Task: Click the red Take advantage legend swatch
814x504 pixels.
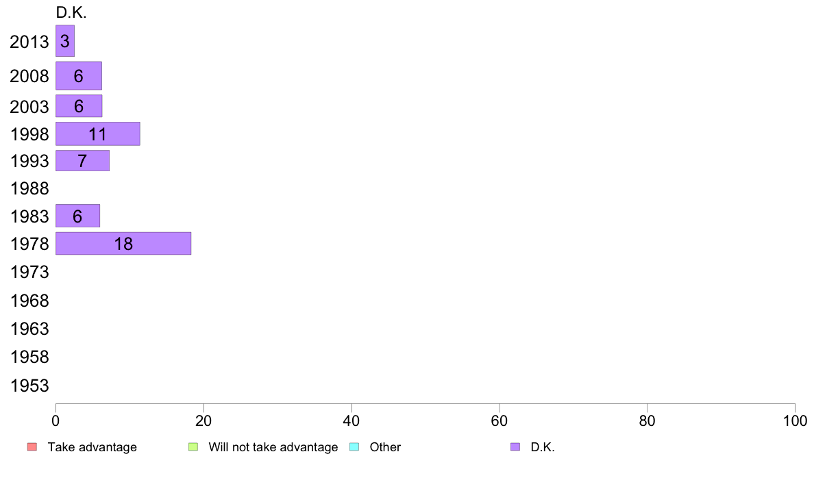Action: (32, 447)
